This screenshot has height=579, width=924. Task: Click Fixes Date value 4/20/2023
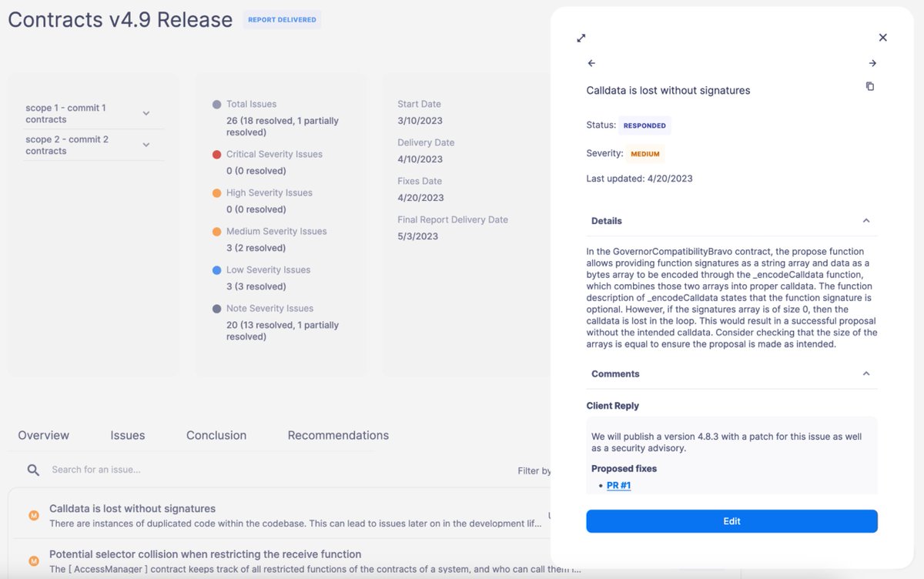(420, 198)
